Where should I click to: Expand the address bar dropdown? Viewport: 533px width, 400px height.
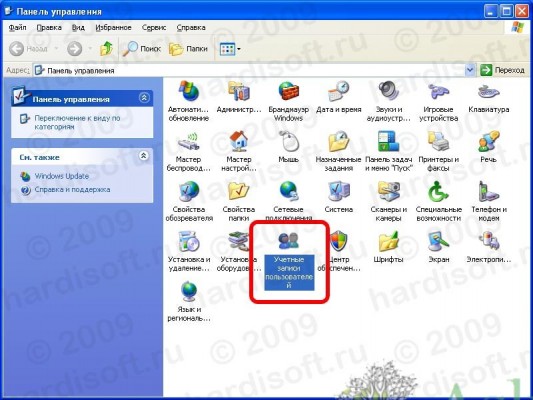[470, 70]
